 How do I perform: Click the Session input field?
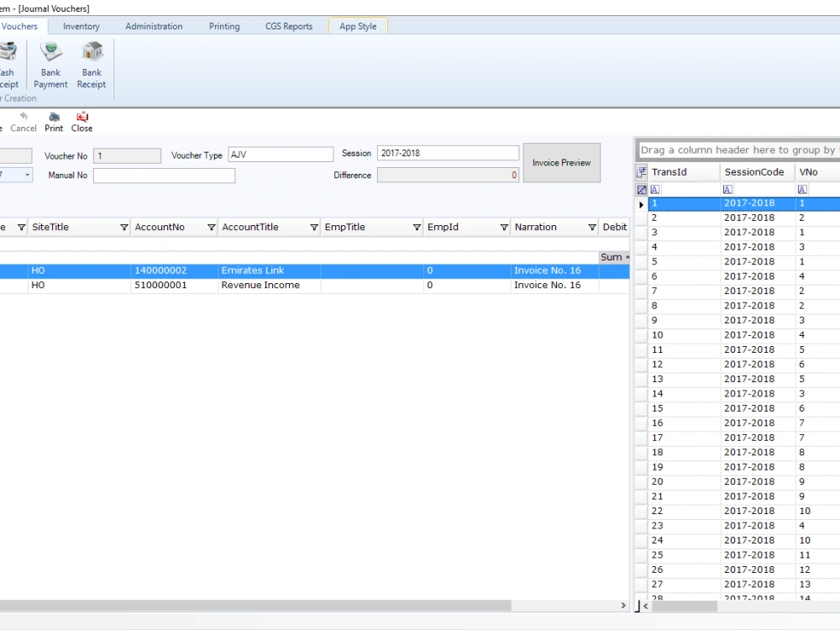coord(448,153)
